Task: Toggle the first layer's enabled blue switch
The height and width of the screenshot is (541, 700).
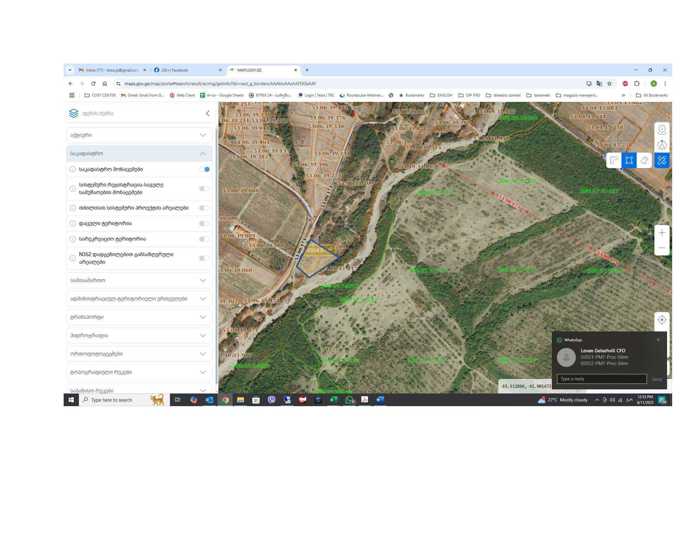Action: (x=205, y=170)
